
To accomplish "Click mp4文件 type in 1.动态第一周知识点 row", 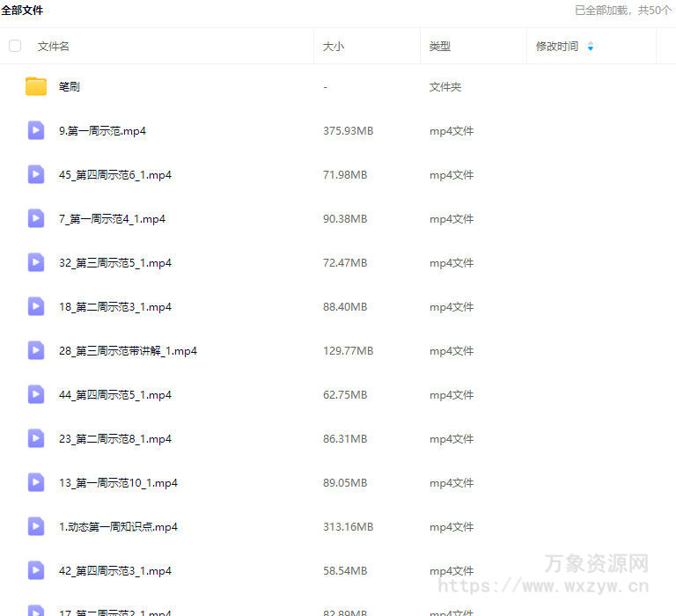I will coord(452,527).
